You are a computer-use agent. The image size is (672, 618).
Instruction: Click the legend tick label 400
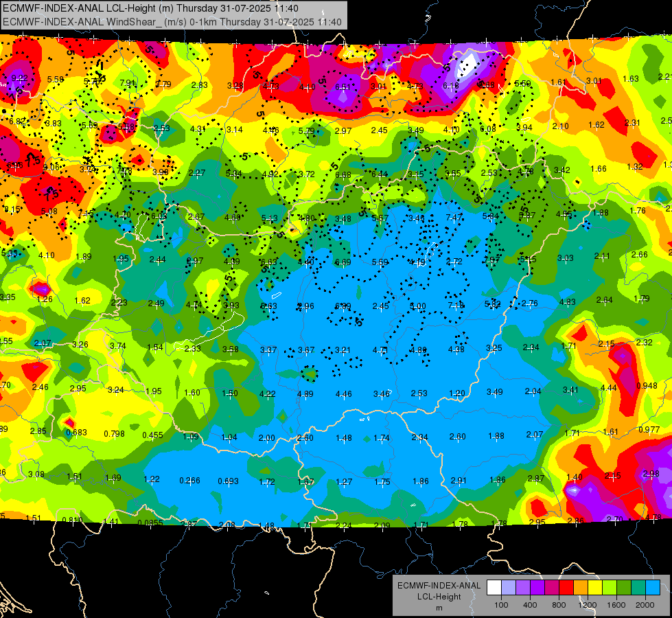point(530,605)
